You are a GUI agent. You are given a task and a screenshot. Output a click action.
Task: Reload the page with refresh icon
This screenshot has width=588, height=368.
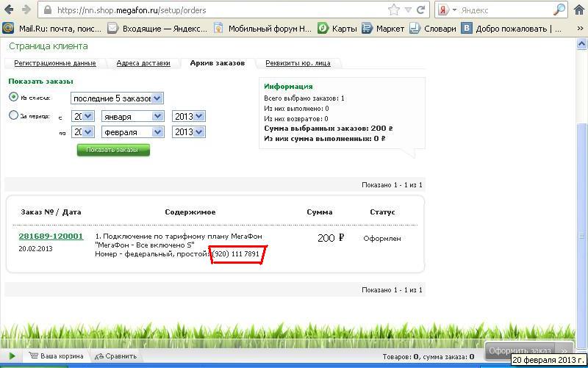pyautogui.click(x=421, y=10)
